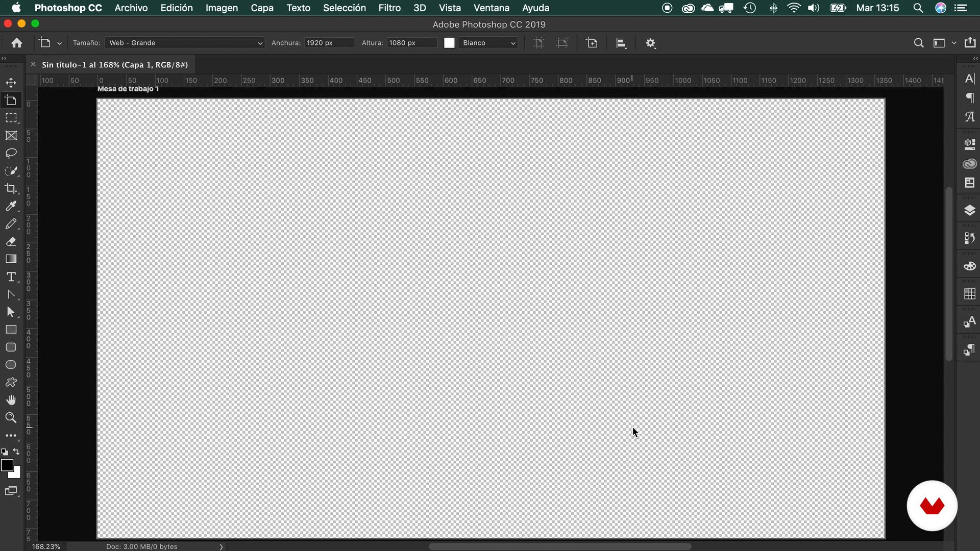This screenshot has width=980, height=551.
Task: Set portrait artboard orientation
Action: pos(538,43)
